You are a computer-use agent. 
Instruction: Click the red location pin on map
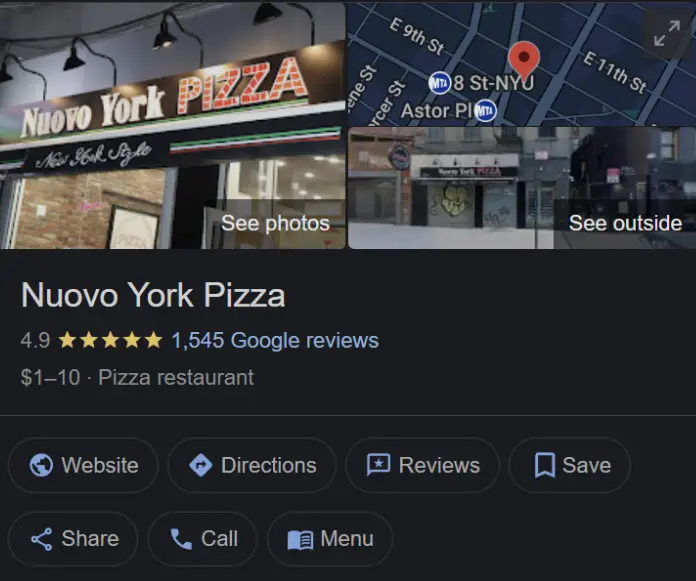(x=524, y=61)
